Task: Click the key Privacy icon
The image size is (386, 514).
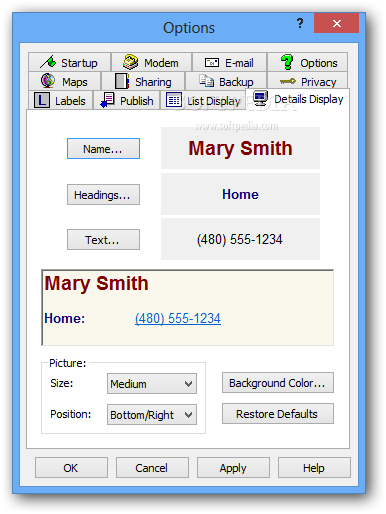Action: coord(287,81)
